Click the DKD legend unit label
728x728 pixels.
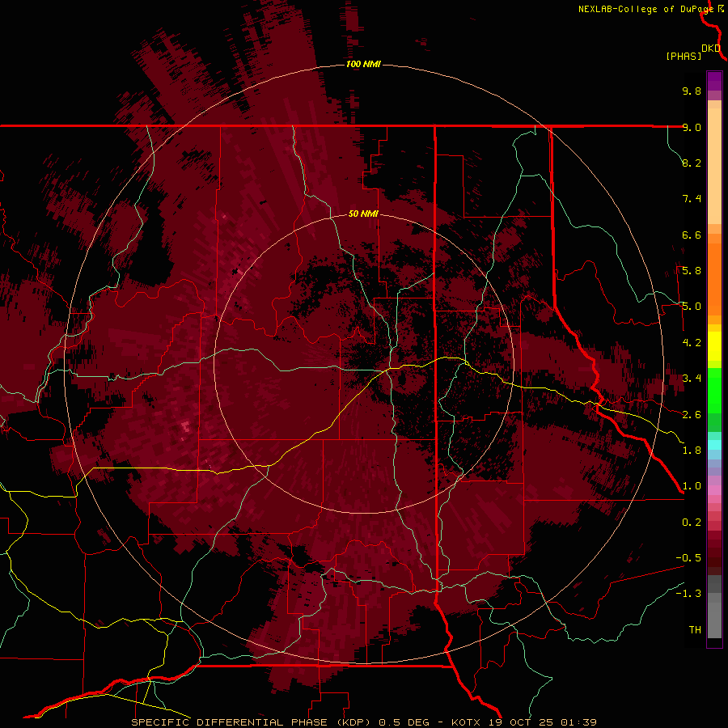pos(711,49)
